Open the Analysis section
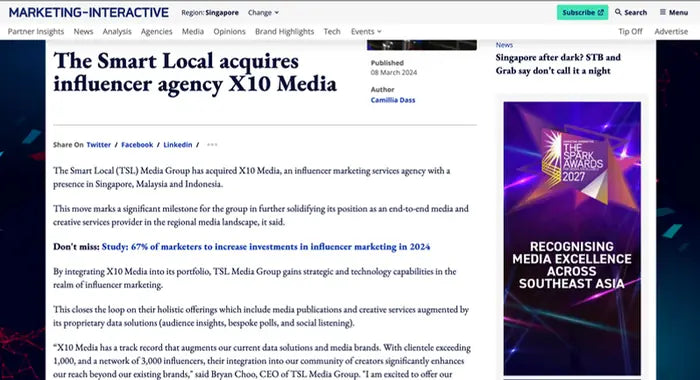 pyautogui.click(x=117, y=31)
